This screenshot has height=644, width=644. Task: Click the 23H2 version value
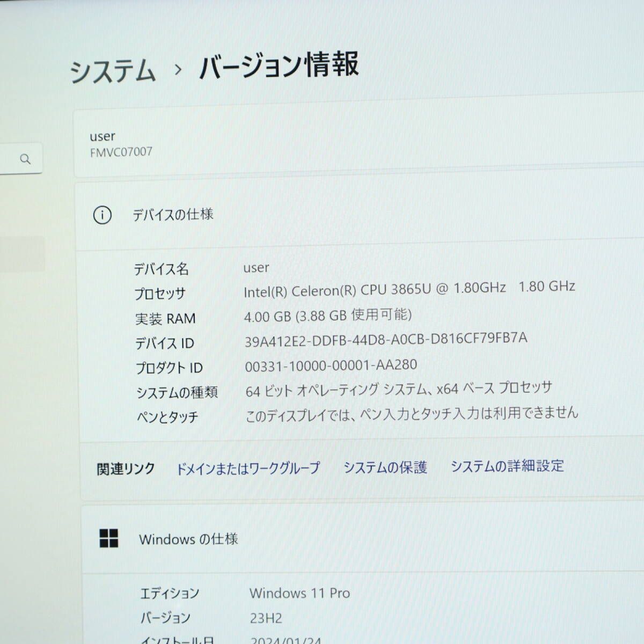click(266, 618)
